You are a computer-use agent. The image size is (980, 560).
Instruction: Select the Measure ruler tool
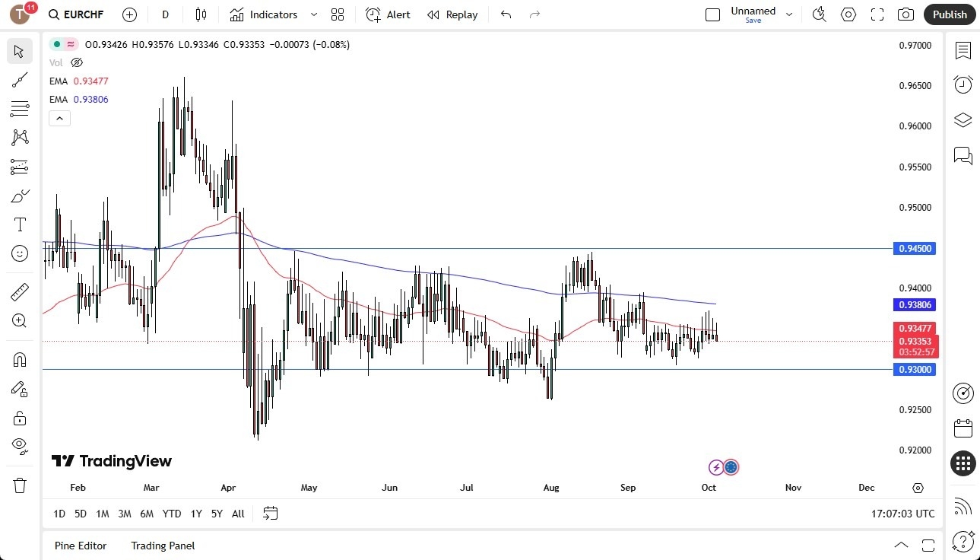coord(20,291)
